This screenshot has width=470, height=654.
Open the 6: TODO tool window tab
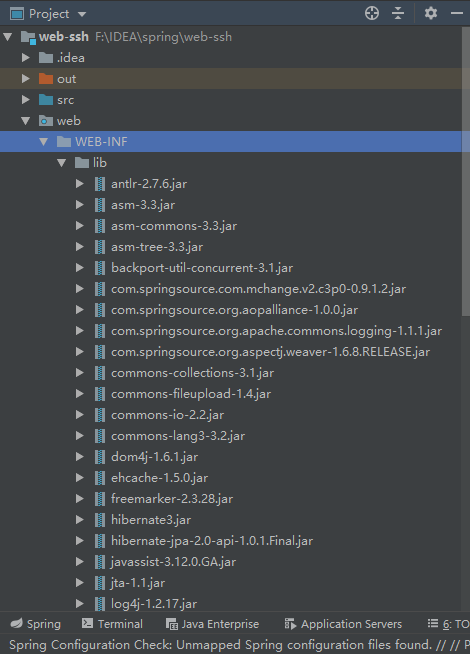pos(449,624)
